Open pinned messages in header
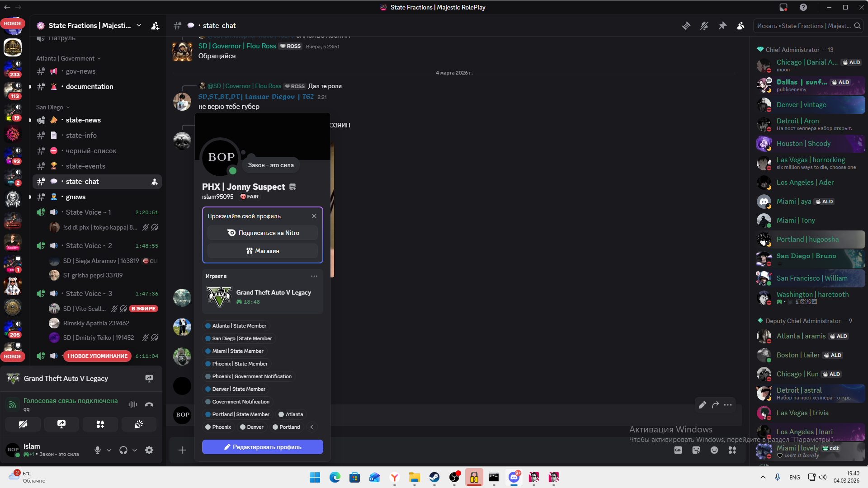This screenshot has width=868, height=488. coord(722,26)
